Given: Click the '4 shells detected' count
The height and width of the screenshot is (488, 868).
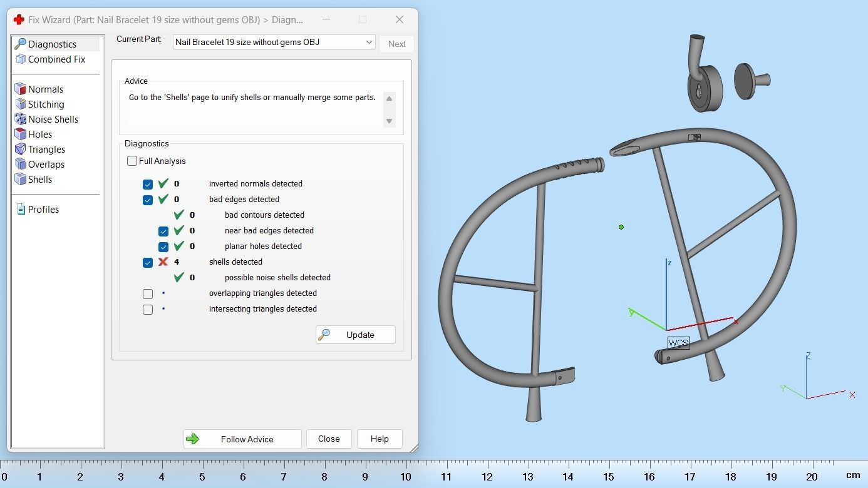Looking at the screenshot, I should 177,262.
